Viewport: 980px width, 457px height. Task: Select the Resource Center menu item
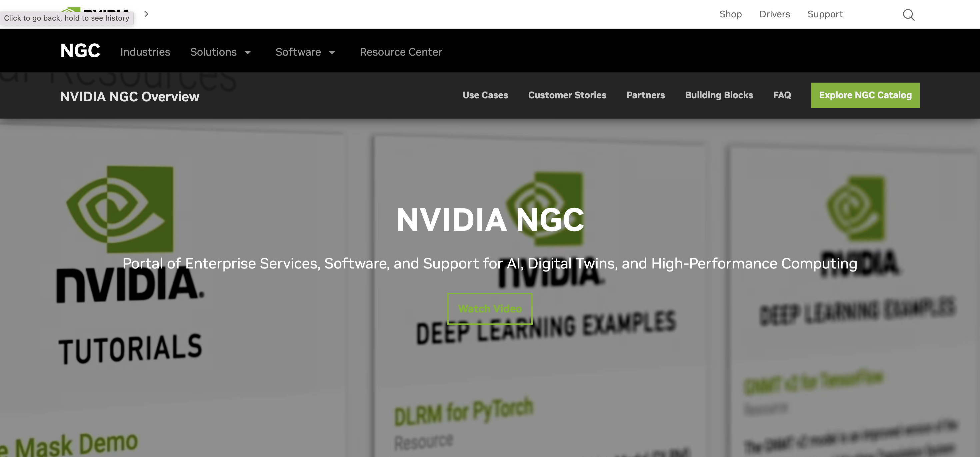pyautogui.click(x=401, y=52)
